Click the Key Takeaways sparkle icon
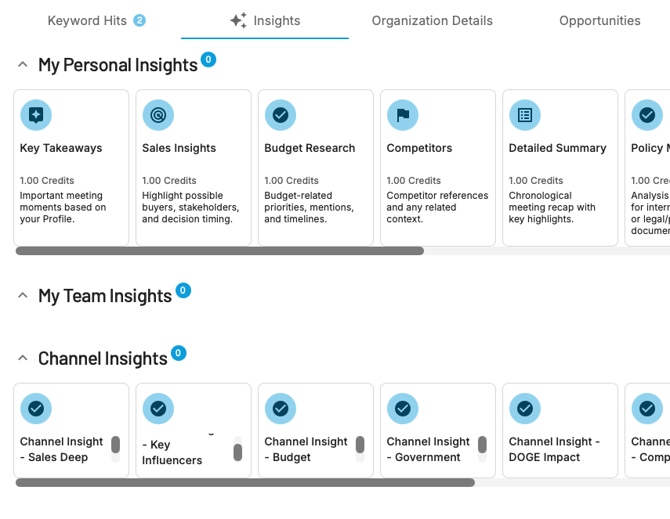 pyautogui.click(x=36, y=115)
